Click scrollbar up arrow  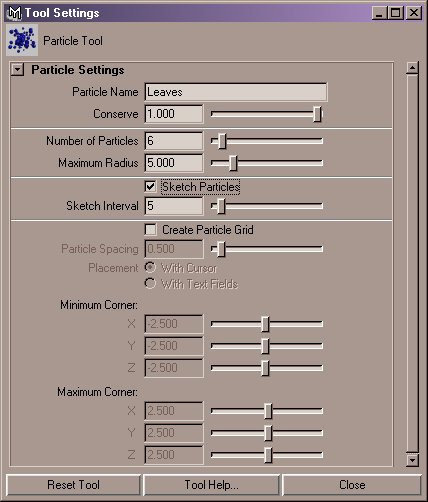pyautogui.click(x=412, y=68)
